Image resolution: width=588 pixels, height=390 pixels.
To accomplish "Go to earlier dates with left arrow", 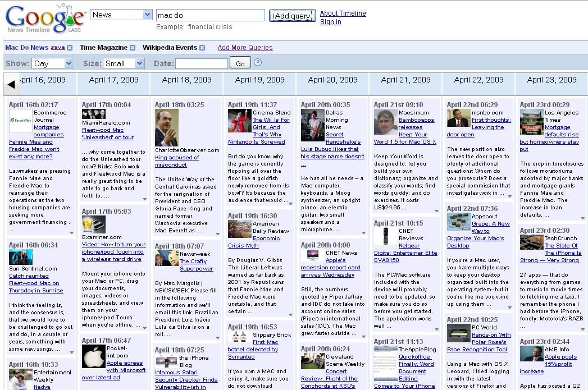I will (x=11, y=84).
